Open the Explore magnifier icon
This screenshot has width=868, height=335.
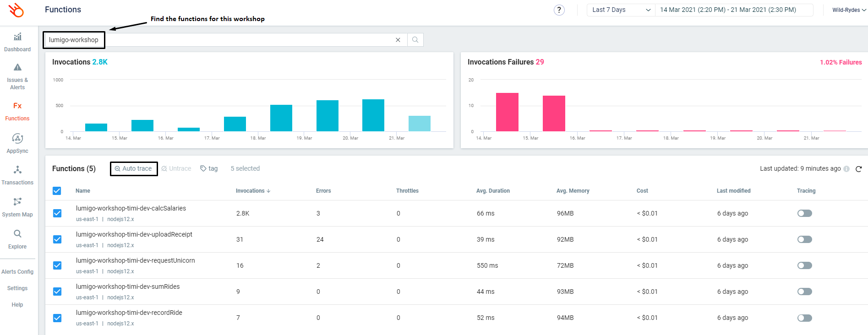pyautogui.click(x=17, y=234)
